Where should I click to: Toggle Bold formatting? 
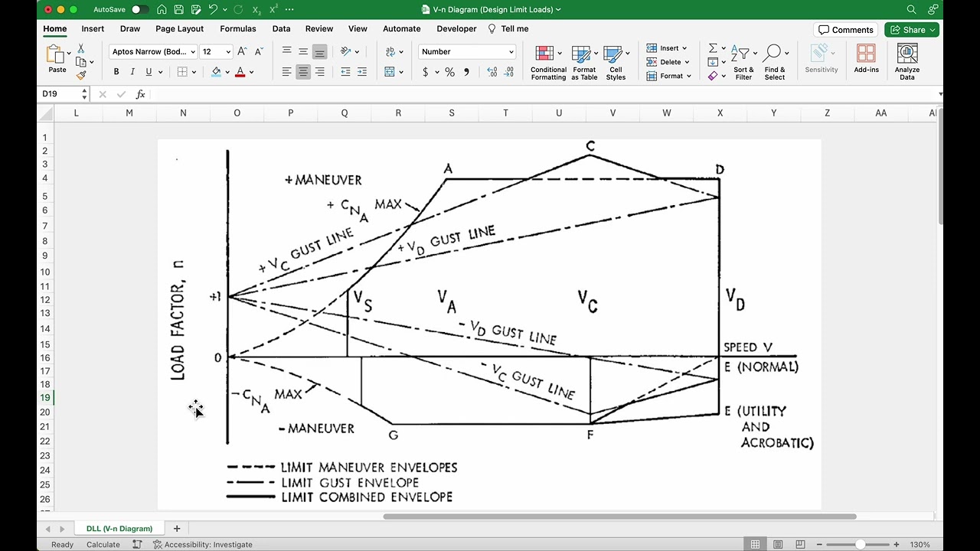tap(116, 72)
